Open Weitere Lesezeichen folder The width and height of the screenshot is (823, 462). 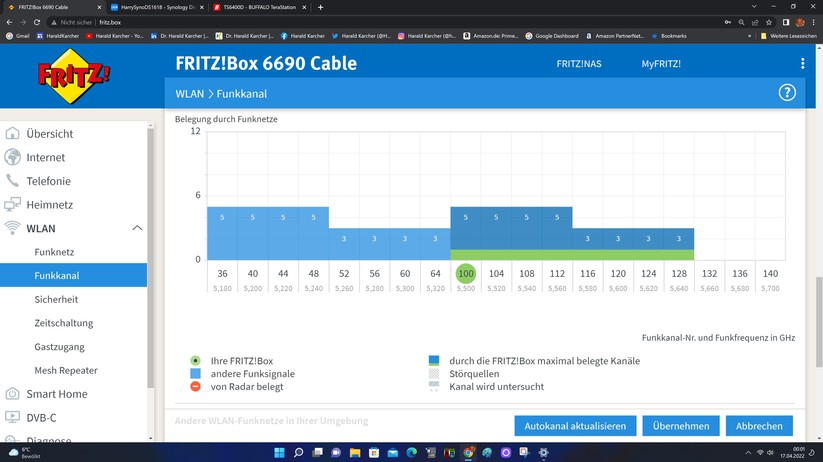788,36
